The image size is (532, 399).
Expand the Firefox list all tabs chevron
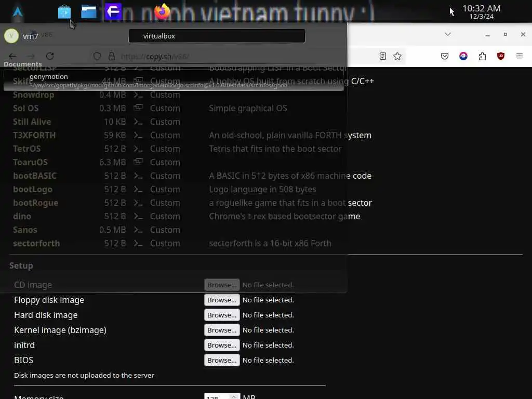click(x=448, y=34)
